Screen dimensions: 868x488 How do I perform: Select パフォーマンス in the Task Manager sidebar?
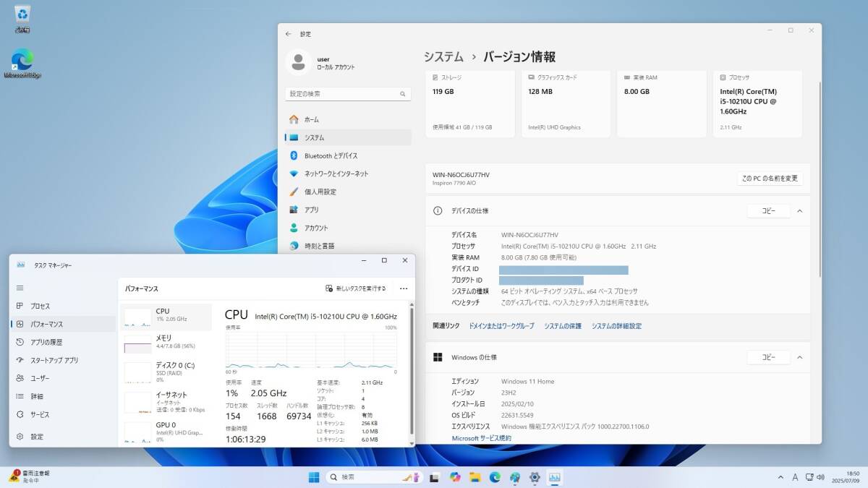click(x=64, y=325)
